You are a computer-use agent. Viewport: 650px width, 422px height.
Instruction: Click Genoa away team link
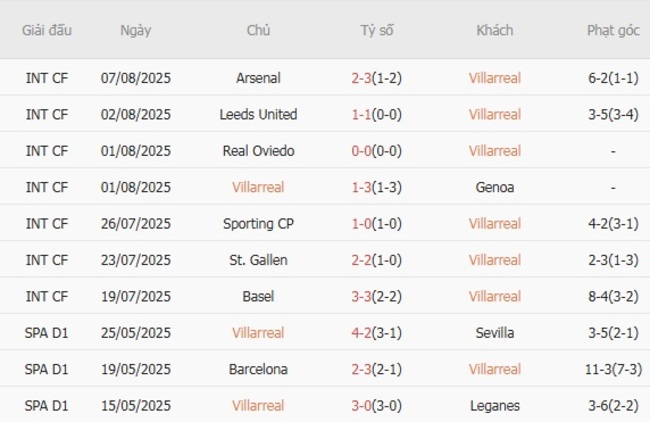pyautogui.click(x=494, y=187)
